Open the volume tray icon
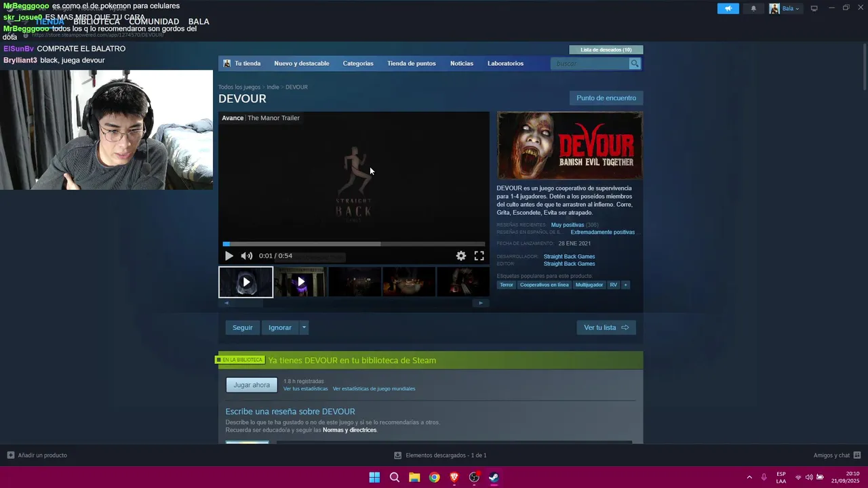Image resolution: width=868 pixels, height=488 pixels. [x=809, y=477]
